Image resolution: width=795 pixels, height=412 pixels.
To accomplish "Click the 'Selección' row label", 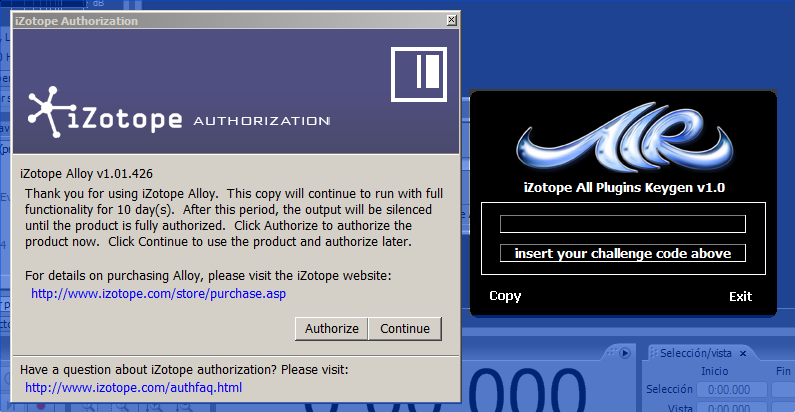I will (x=669, y=389).
